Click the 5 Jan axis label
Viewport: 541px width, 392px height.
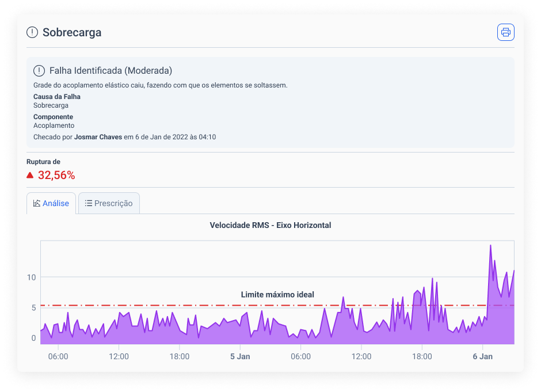(240, 356)
